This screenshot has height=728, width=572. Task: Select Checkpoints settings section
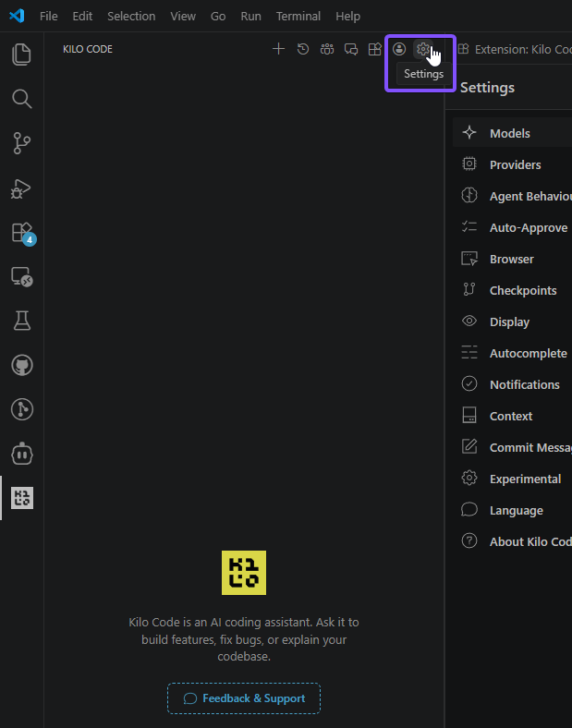tap(513, 290)
